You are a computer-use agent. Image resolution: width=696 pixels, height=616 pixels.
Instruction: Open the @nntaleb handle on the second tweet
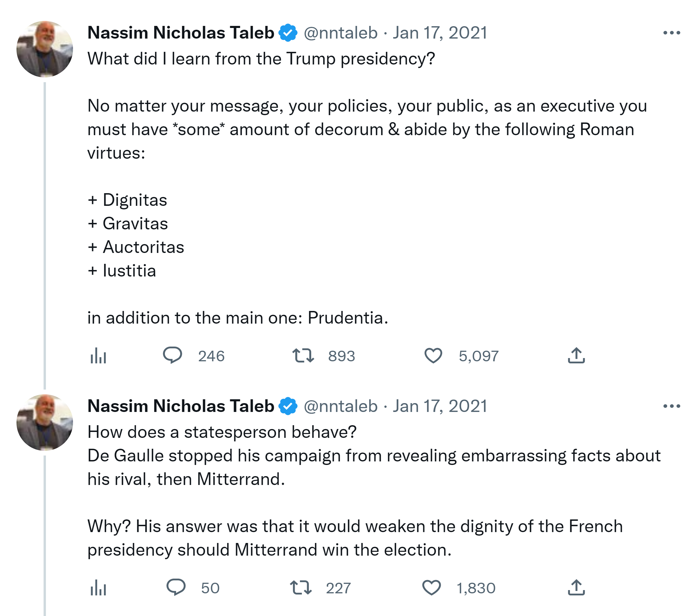(x=341, y=406)
